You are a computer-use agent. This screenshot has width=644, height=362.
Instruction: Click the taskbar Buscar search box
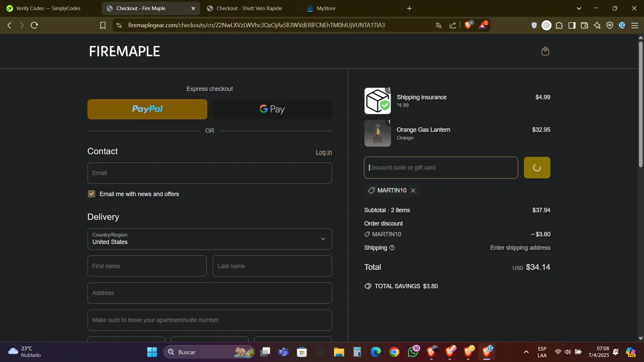(210, 352)
